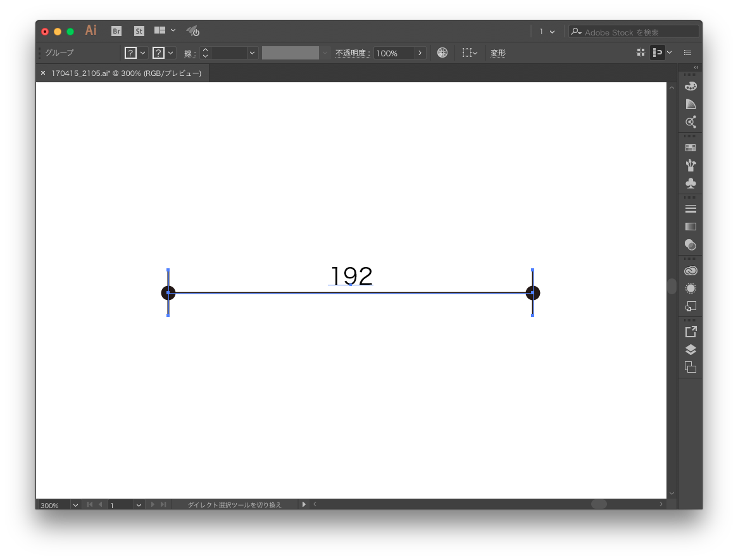Viewport: 738px width, 560px height.
Task: Click the stroke weight stepper arrows
Action: pyautogui.click(x=205, y=53)
